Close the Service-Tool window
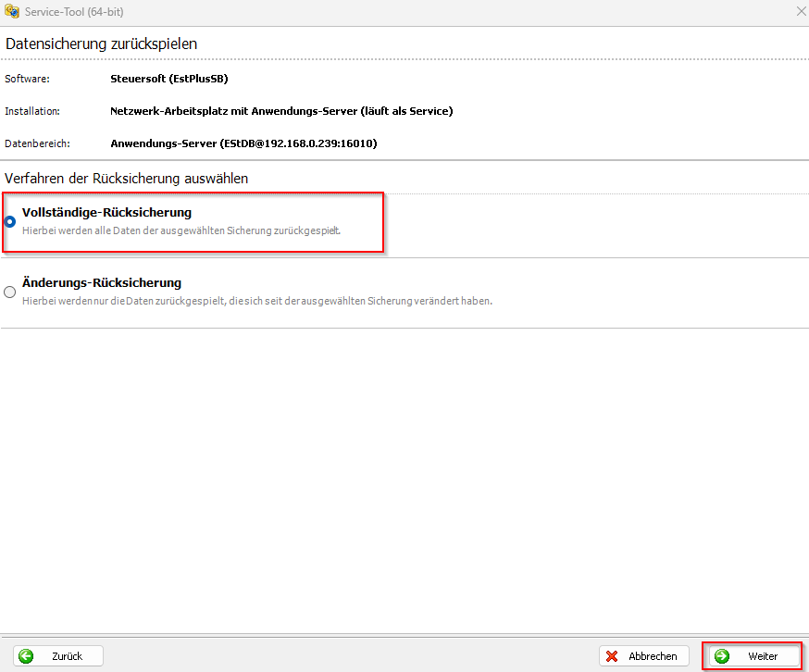 pos(801,11)
